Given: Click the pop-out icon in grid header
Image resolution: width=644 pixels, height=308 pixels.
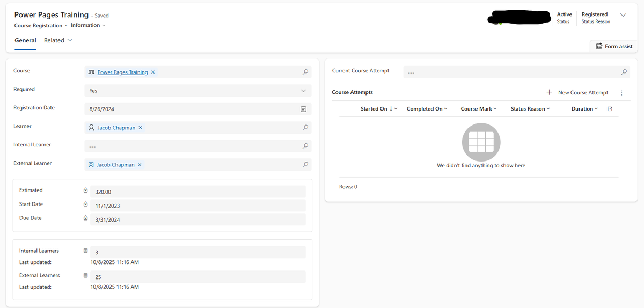Looking at the screenshot, I should [x=609, y=109].
